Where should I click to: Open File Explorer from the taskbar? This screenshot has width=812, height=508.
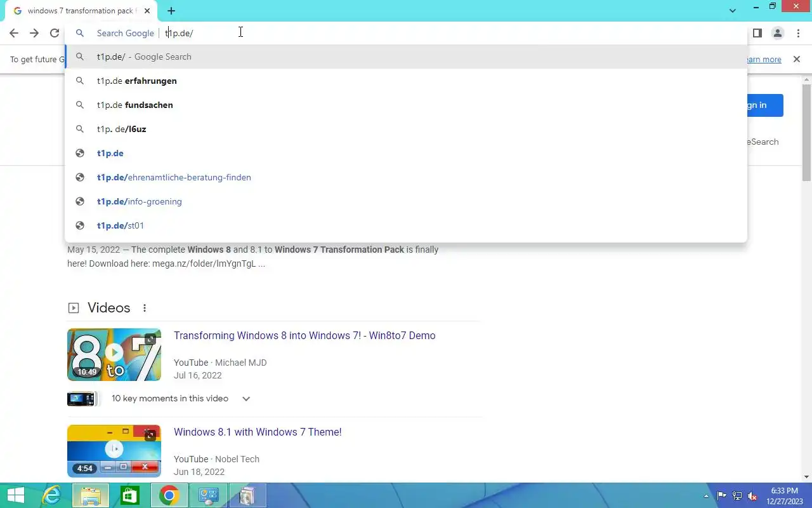pyautogui.click(x=91, y=495)
